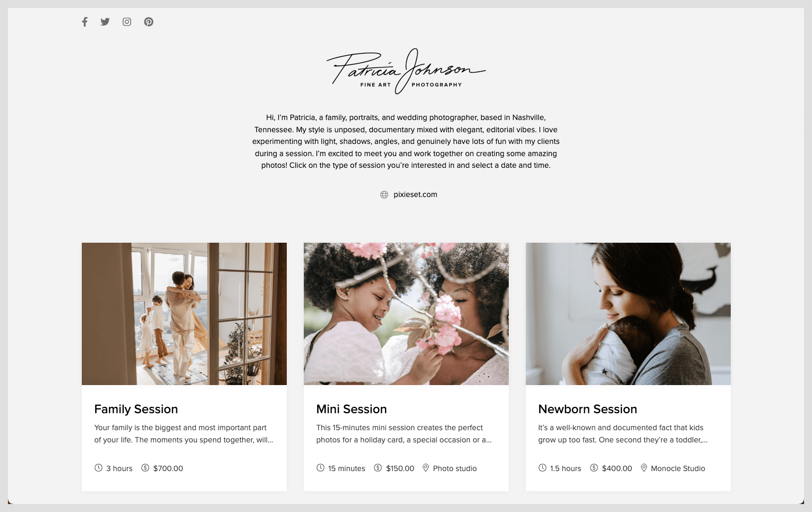The image size is (812, 512).
Task: Click the Patricia Johnson Photography logo
Action: point(406,71)
